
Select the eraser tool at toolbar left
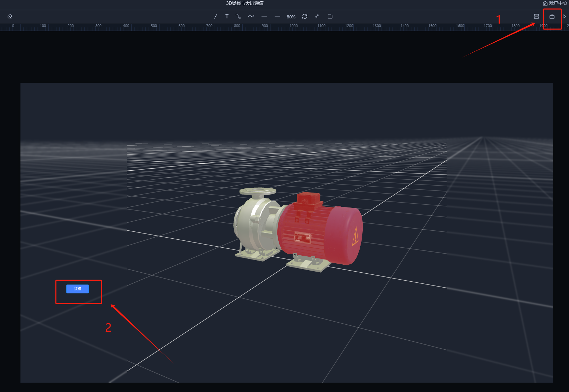(10, 16)
